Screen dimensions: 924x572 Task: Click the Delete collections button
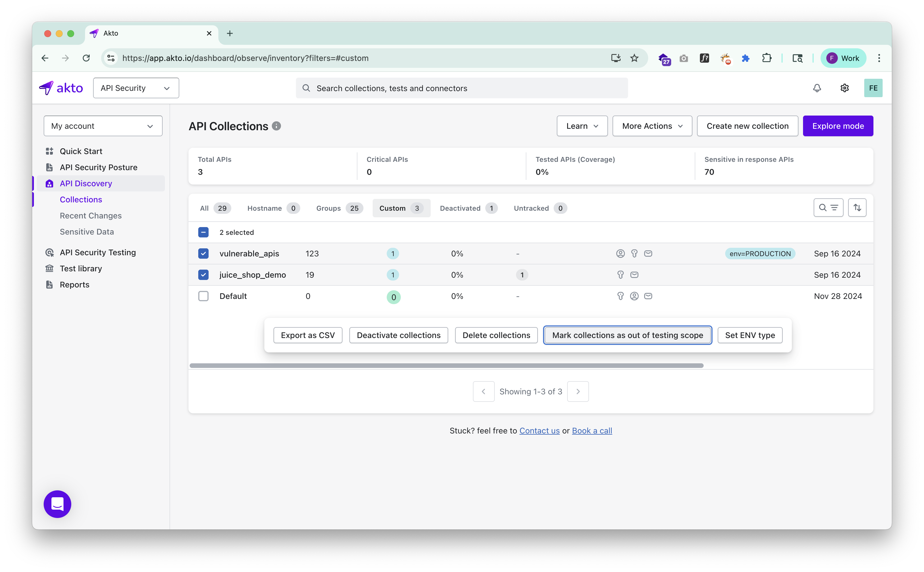pyautogui.click(x=496, y=335)
